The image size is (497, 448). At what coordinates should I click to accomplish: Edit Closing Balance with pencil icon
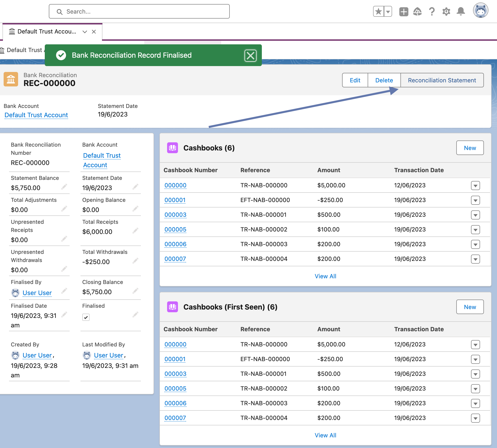(x=135, y=291)
